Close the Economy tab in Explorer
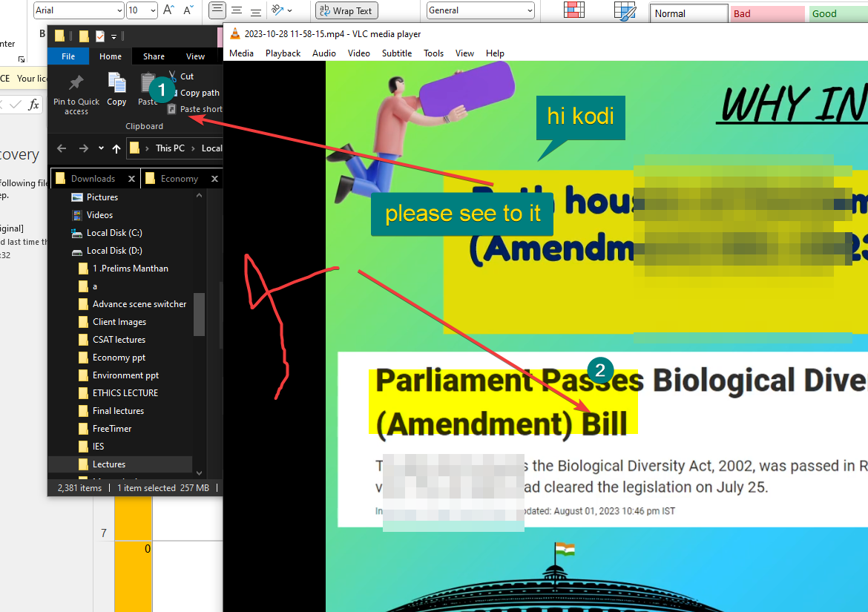Screen dimensions: 868x612 (x=215, y=179)
